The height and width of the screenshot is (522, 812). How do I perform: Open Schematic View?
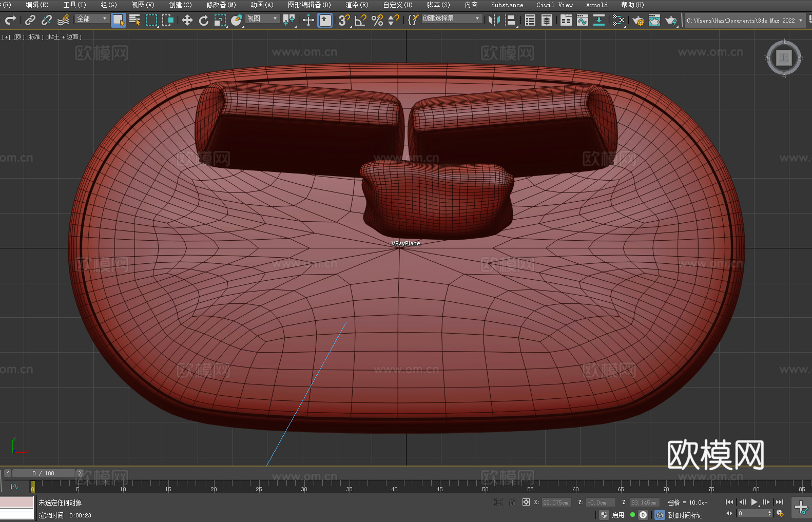599,20
